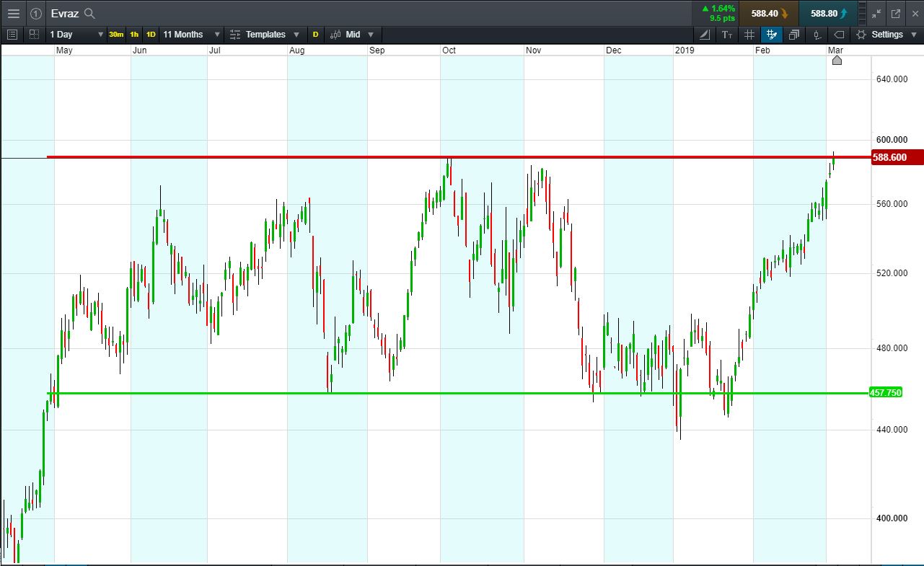Click the 560.000 price axis label
Viewport: 924px width, 566px height.
pyautogui.click(x=892, y=204)
